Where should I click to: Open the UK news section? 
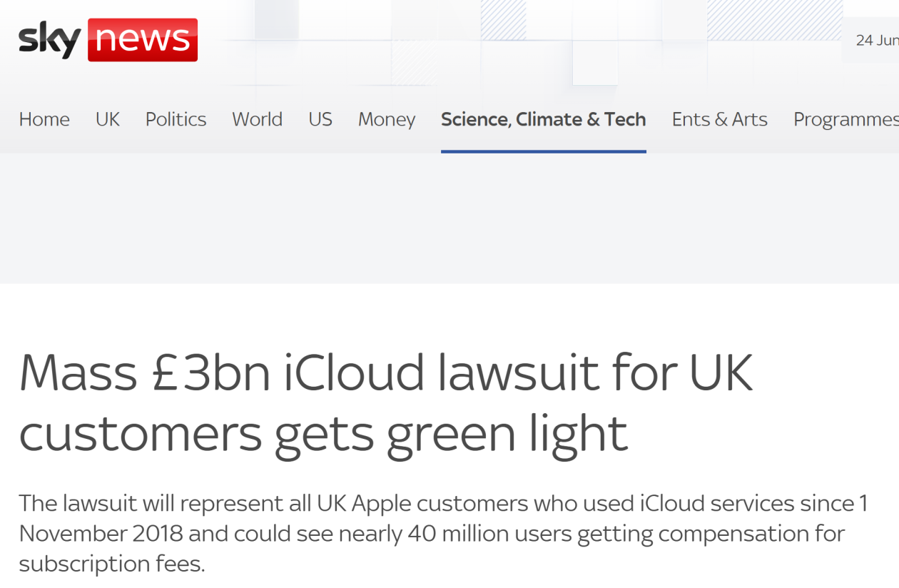pos(108,119)
